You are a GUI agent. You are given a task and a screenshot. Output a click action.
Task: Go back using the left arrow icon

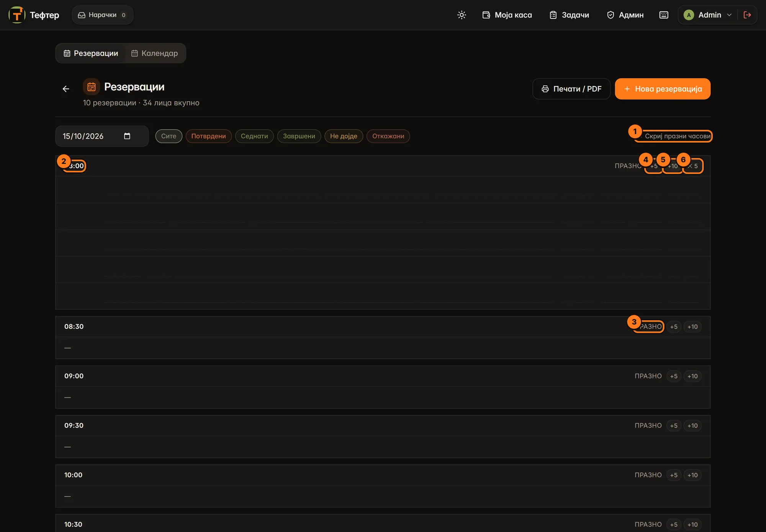click(66, 89)
